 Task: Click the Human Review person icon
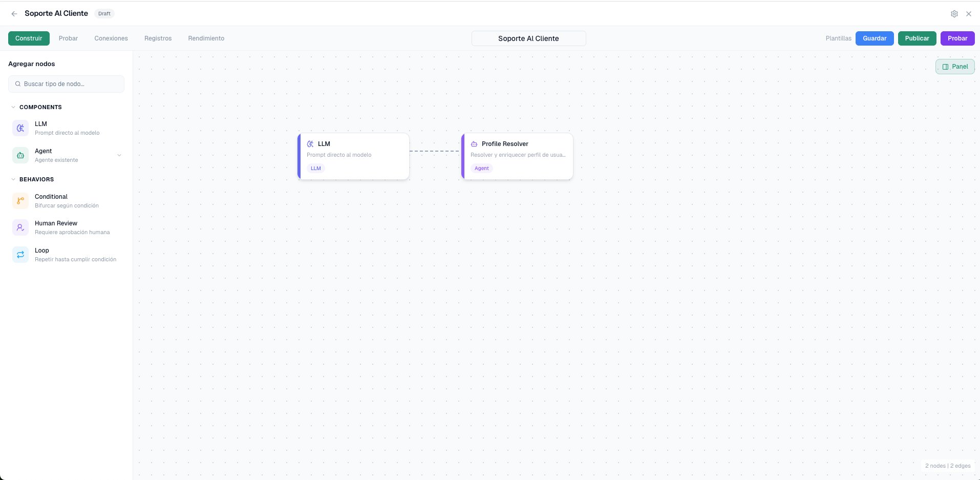coord(20,227)
